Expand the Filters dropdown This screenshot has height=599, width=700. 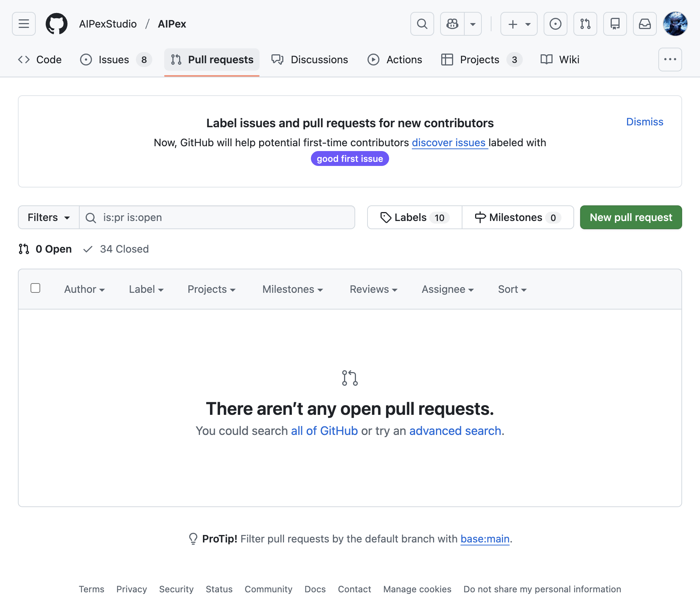tap(48, 217)
